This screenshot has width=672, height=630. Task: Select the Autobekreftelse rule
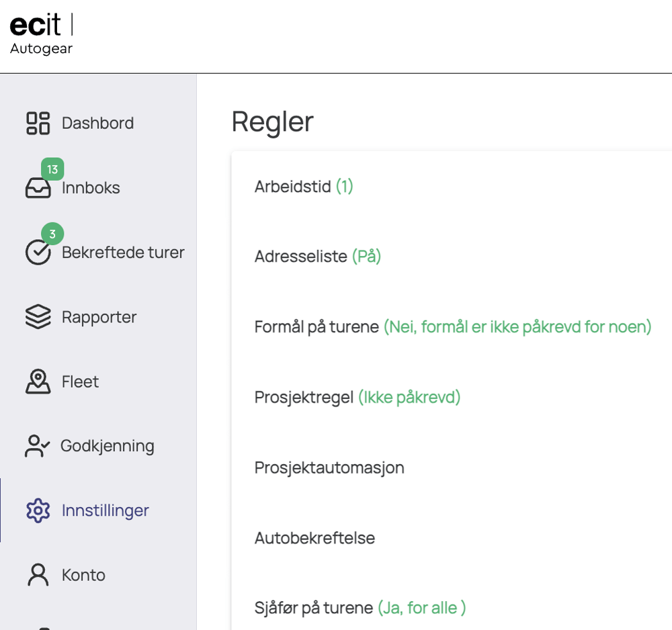tap(314, 538)
